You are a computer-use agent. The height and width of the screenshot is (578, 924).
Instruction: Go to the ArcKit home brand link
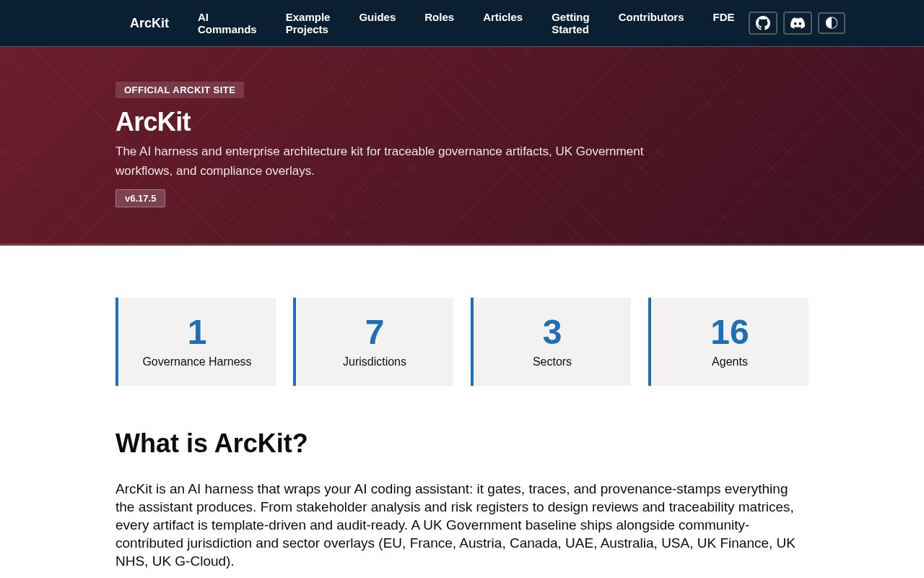(149, 23)
